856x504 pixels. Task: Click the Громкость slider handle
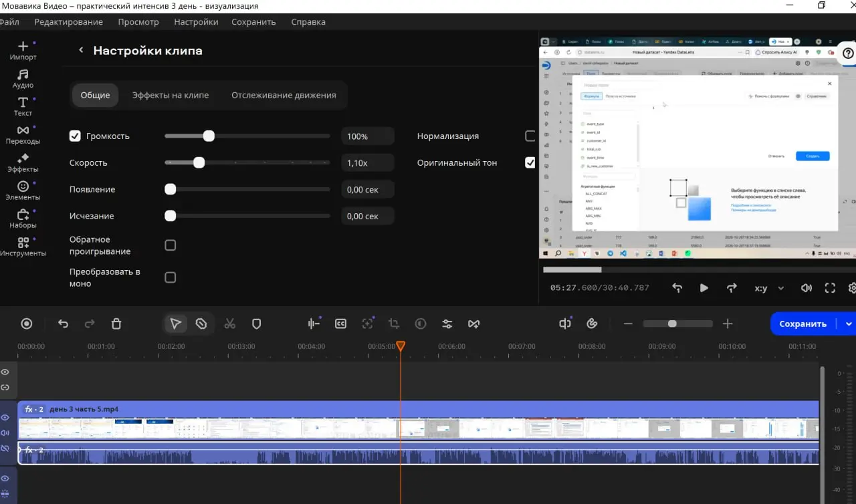click(x=209, y=136)
